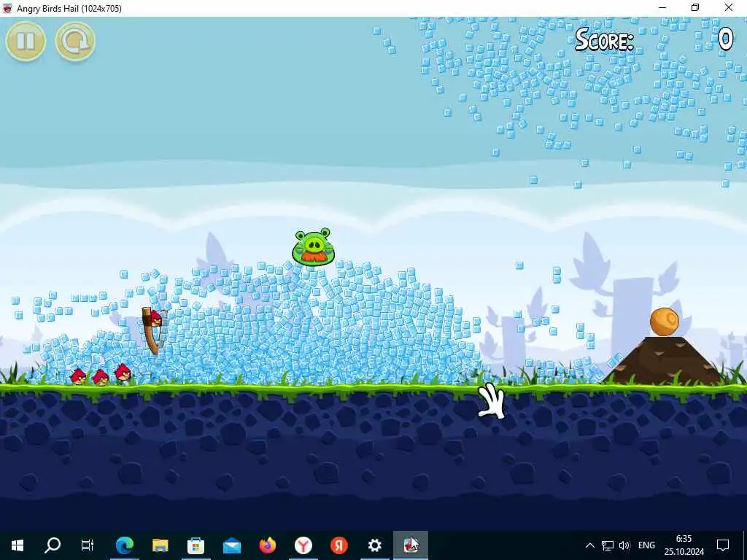Open the volume speaker tray icon
The width and height of the screenshot is (747, 560).
(x=624, y=545)
